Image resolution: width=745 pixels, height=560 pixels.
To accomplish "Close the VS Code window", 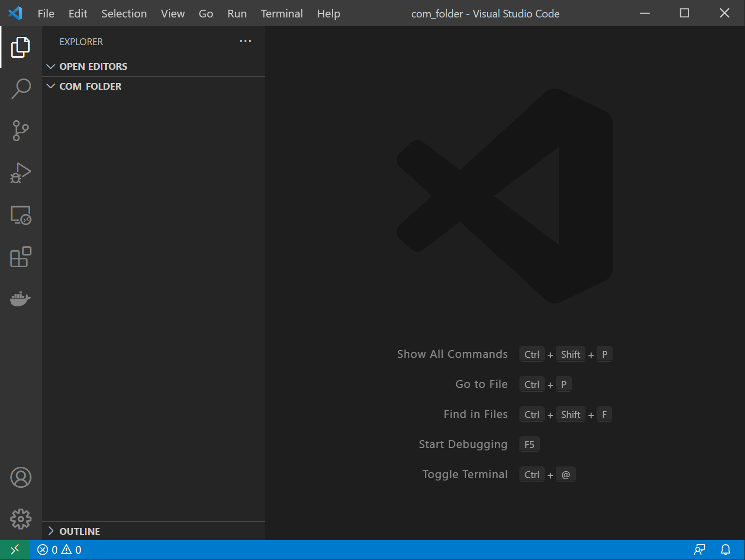I will point(725,13).
